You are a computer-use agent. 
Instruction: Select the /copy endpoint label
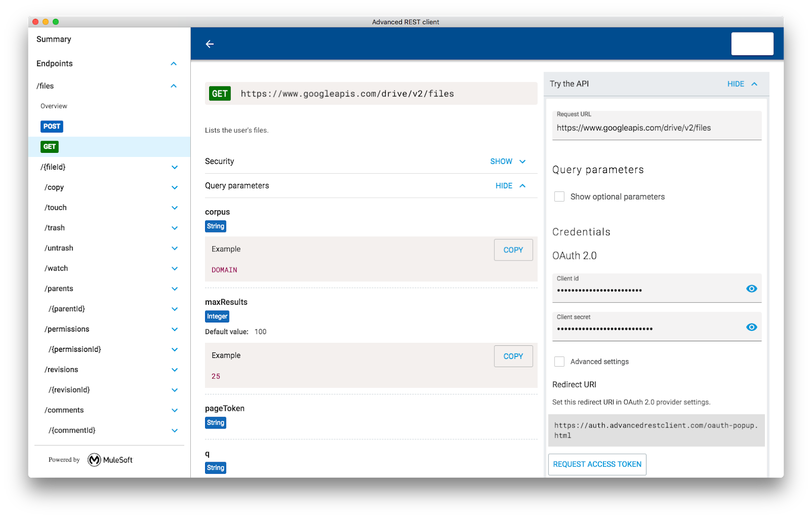click(x=54, y=187)
